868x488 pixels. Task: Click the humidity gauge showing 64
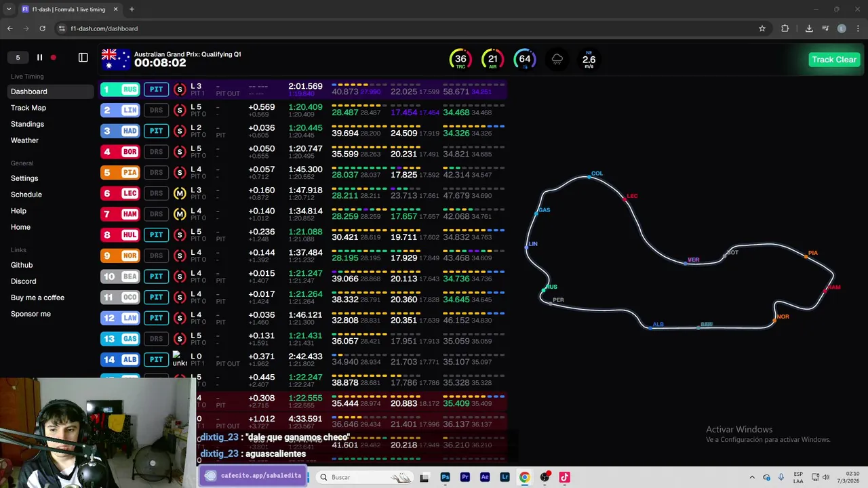pos(525,59)
